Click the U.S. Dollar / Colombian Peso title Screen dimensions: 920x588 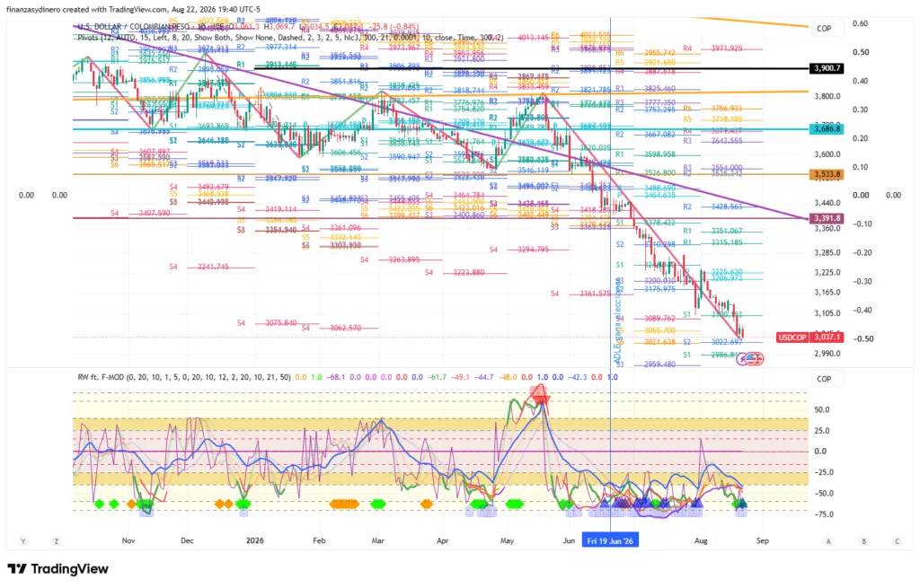[x=134, y=27]
